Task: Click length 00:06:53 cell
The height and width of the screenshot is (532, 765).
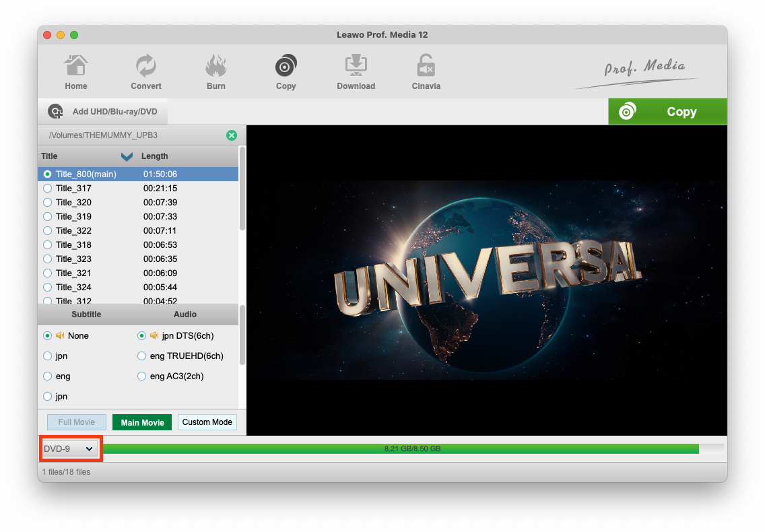Action: pyautogui.click(x=160, y=245)
